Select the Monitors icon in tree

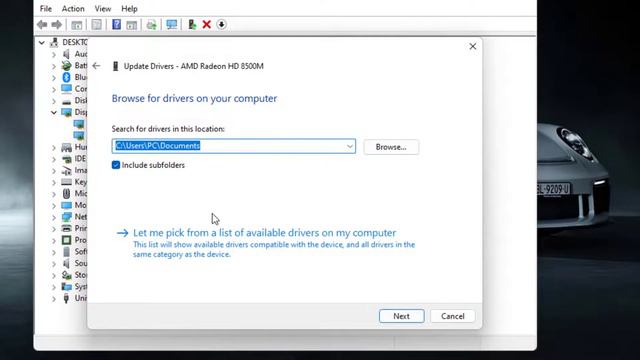(66, 205)
